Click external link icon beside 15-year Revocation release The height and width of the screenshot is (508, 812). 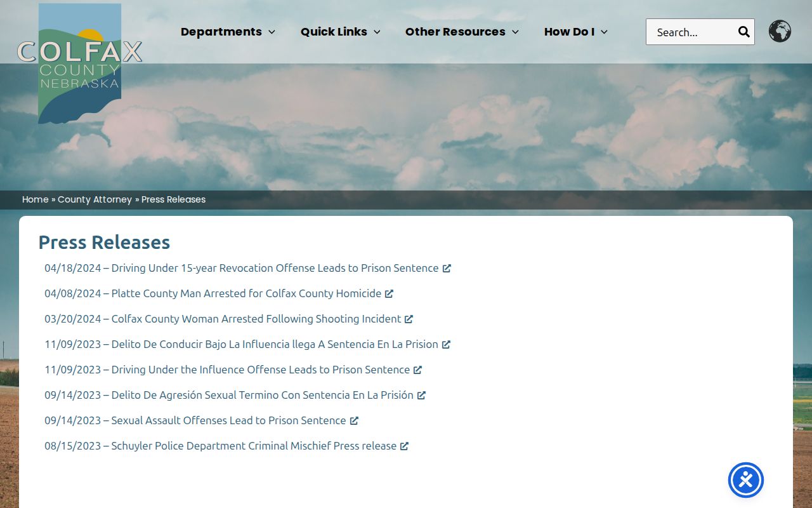pyautogui.click(x=447, y=269)
